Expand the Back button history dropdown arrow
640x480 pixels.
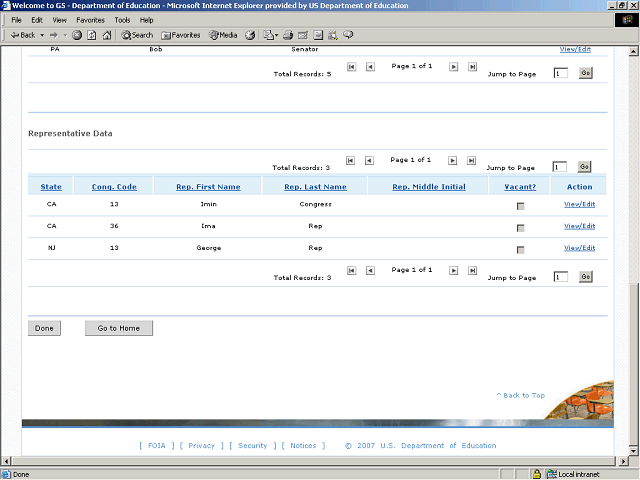[x=41, y=35]
